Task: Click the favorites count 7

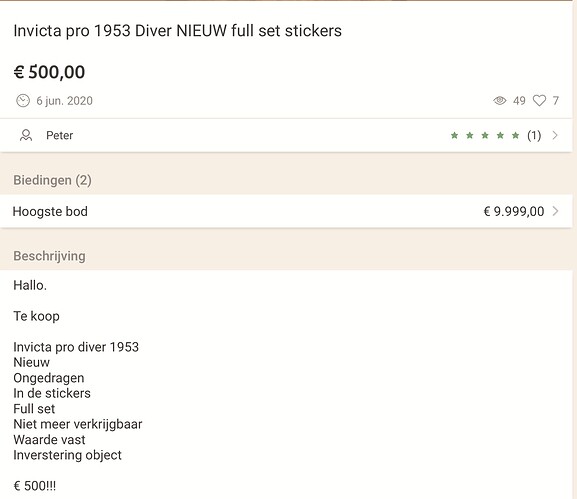Action: (x=556, y=100)
